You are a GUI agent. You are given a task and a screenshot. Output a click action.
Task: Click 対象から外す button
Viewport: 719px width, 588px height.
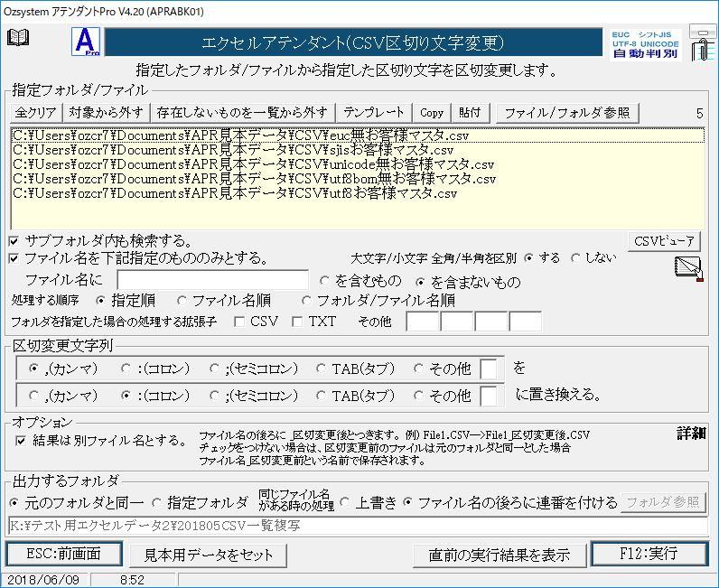[x=106, y=112]
